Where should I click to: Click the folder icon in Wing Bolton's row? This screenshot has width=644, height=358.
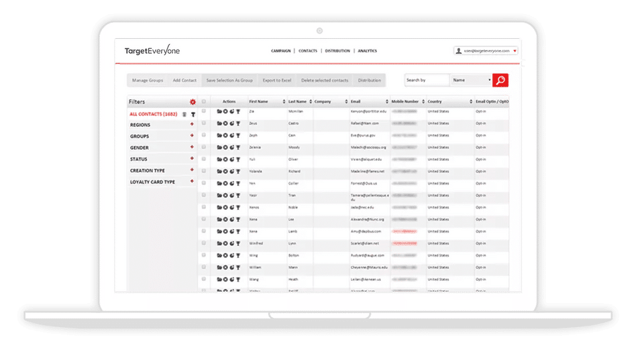219,255
